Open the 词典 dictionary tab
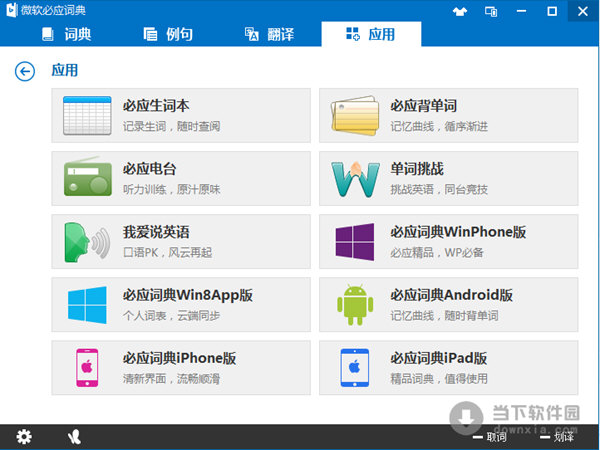 pos(67,34)
